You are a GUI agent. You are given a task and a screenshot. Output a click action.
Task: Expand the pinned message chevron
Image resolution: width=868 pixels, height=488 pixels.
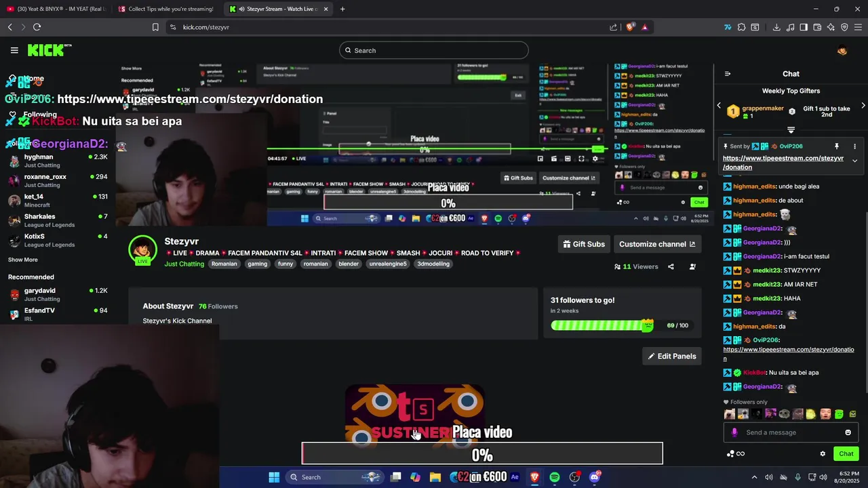point(854,161)
